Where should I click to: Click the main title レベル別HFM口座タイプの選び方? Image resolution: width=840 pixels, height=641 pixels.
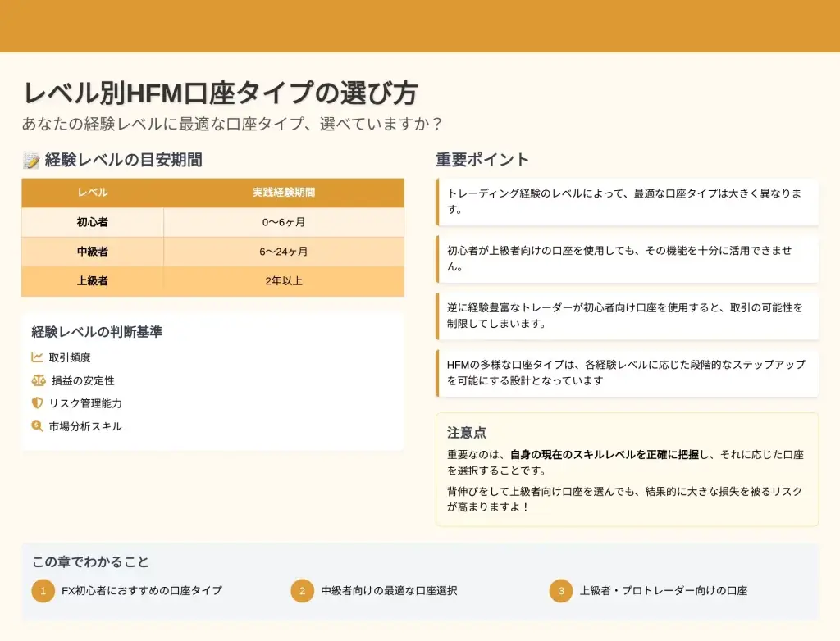(220, 93)
